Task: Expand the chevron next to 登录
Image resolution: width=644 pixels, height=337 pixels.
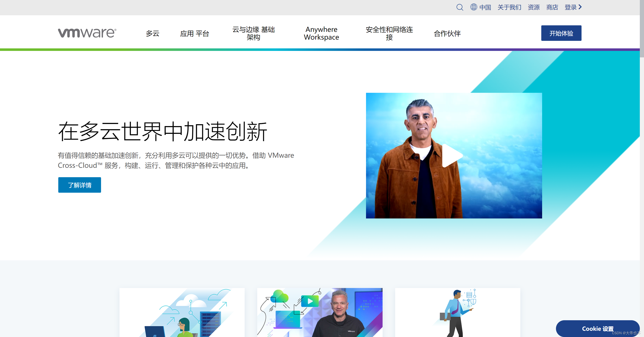Action: pos(580,7)
